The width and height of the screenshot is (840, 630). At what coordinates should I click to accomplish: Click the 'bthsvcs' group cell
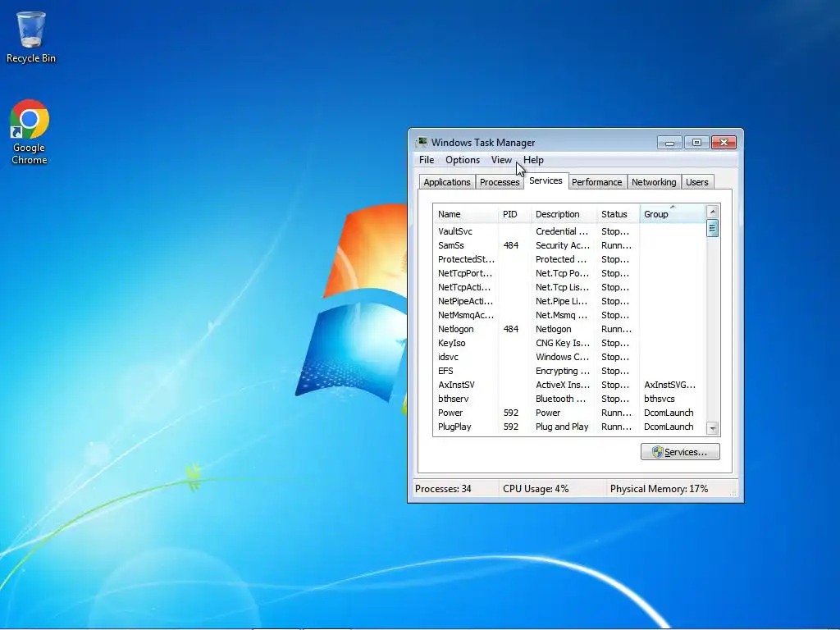(x=659, y=399)
